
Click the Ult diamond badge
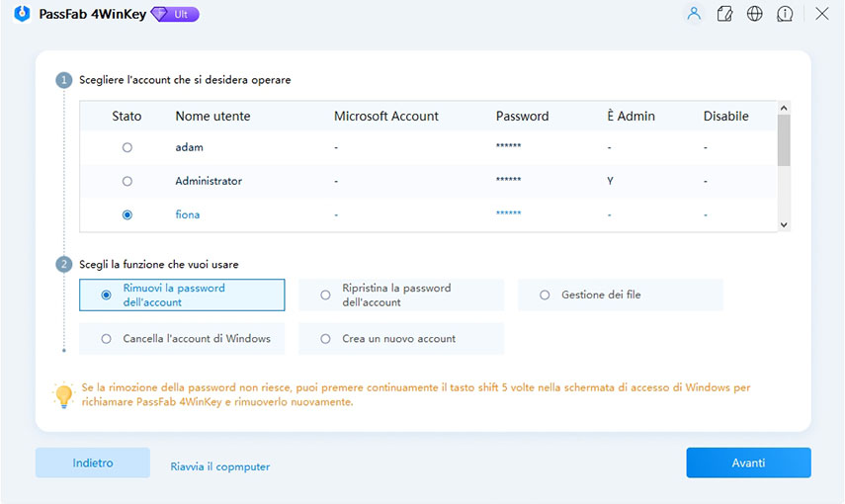[x=175, y=15]
